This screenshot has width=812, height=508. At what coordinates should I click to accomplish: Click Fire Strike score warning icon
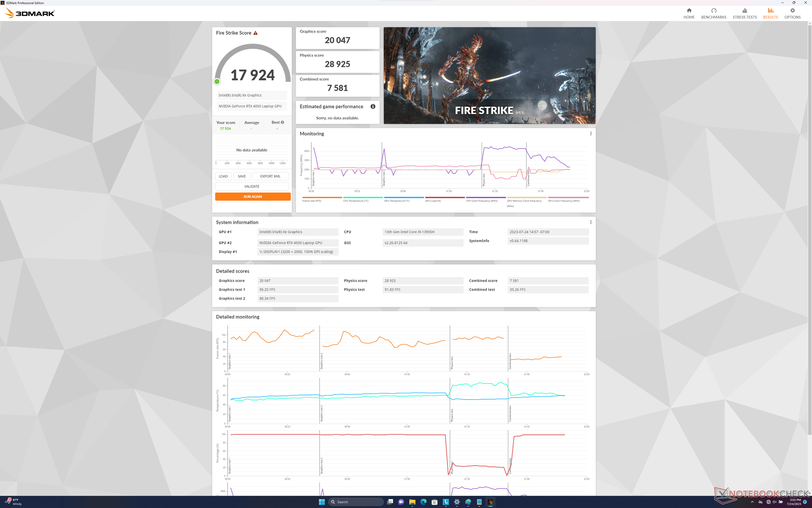tap(255, 33)
